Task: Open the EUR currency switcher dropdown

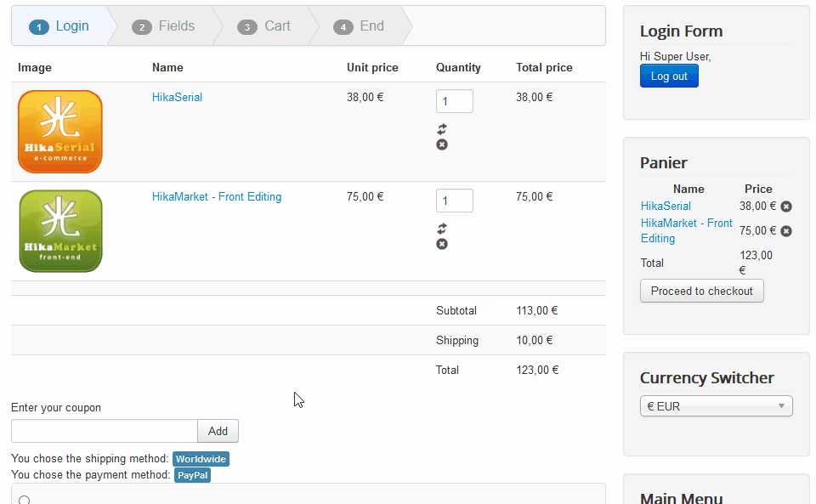Action: pyautogui.click(x=716, y=406)
